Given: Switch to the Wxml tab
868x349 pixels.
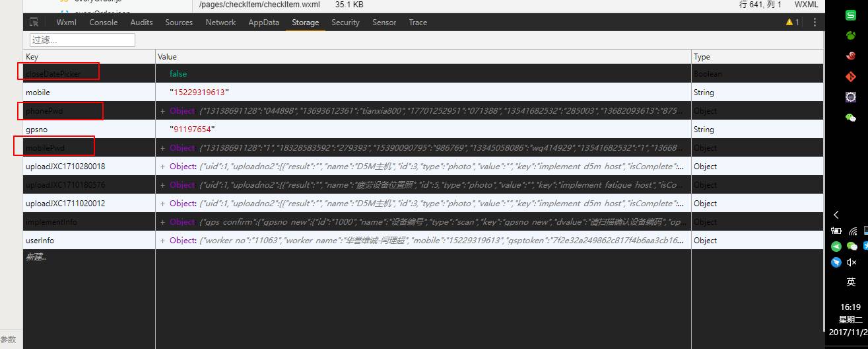Looking at the screenshot, I should 66,22.
